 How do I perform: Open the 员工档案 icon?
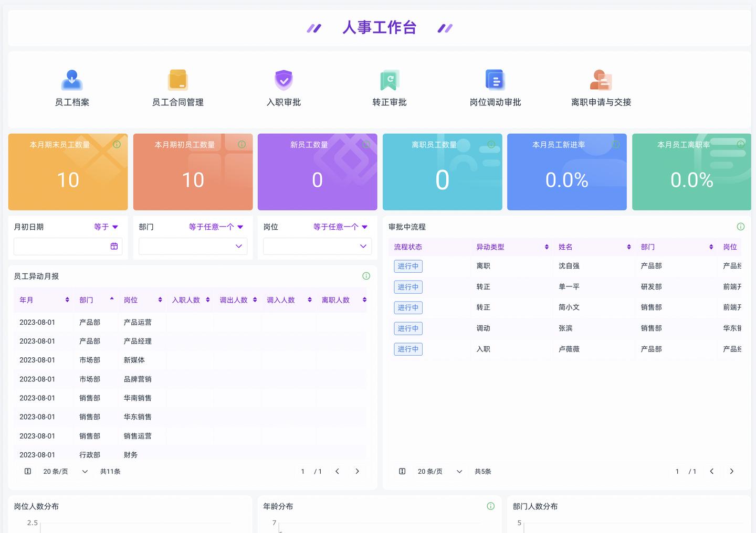pos(72,80)
